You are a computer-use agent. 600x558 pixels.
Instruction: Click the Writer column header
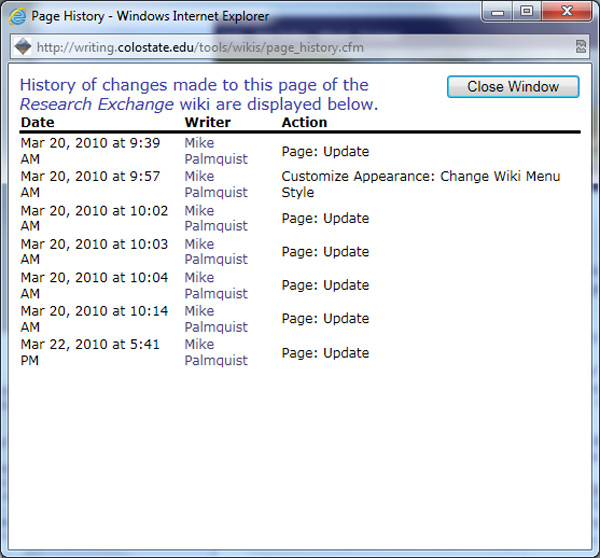click(207, 122)
